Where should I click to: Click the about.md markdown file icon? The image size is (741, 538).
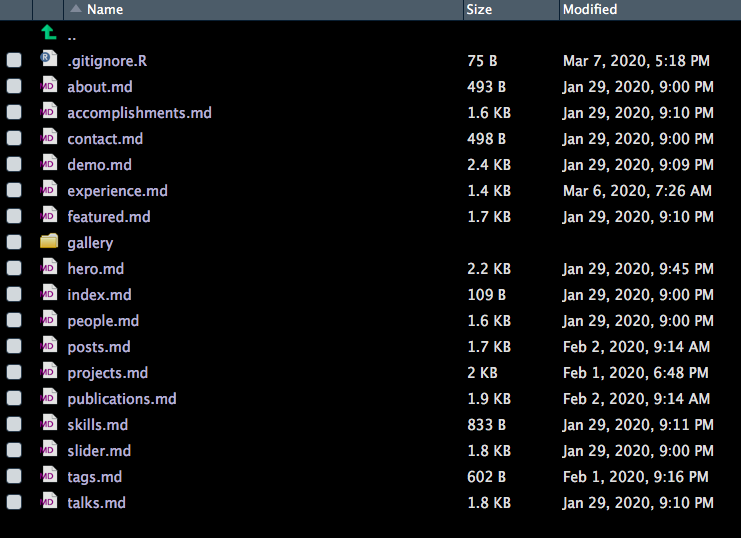(x=48, y=86)
